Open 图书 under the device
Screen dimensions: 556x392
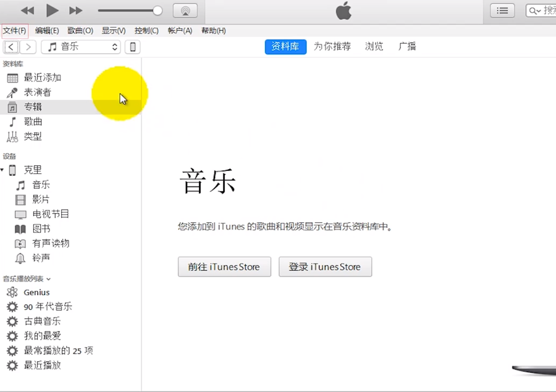tap(70, 229)
